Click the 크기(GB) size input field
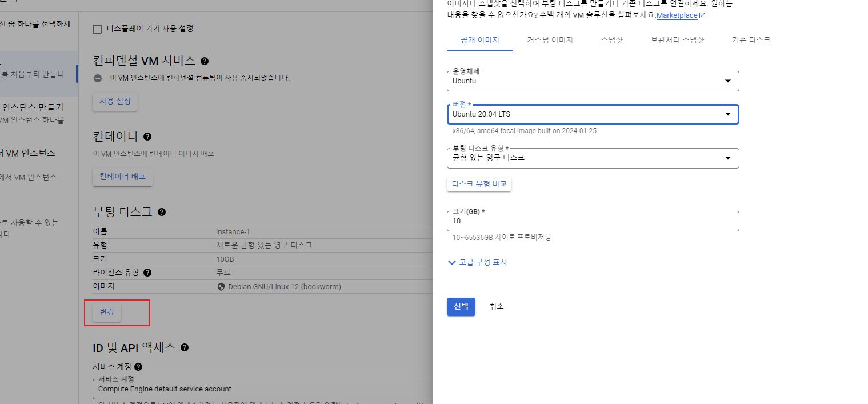 click(x=593, y=221)
